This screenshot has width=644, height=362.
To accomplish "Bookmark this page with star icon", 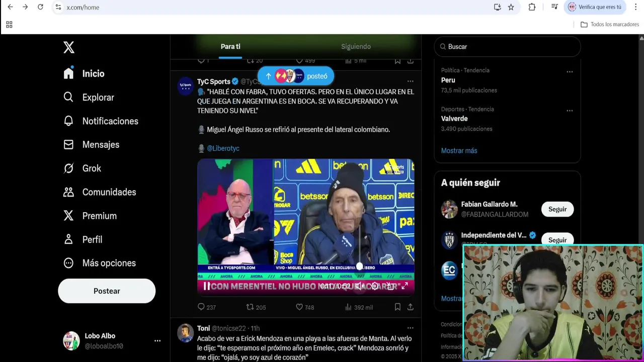I will (511, 7).
